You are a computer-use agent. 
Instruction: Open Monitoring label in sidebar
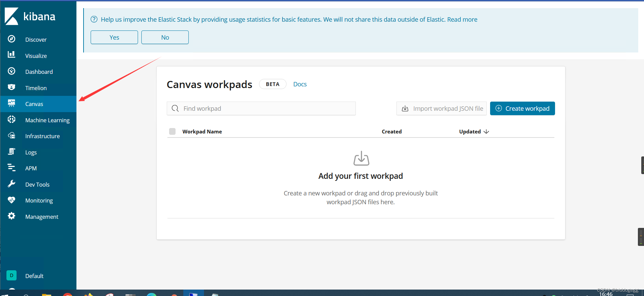click(x=39, y=200)
